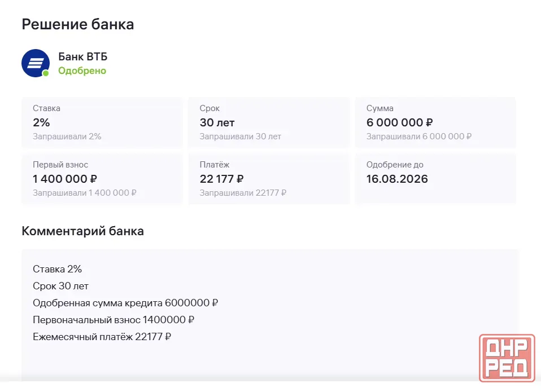
Task: Click the Платёж 22 177 ₽ card
Action: [269, 179]
